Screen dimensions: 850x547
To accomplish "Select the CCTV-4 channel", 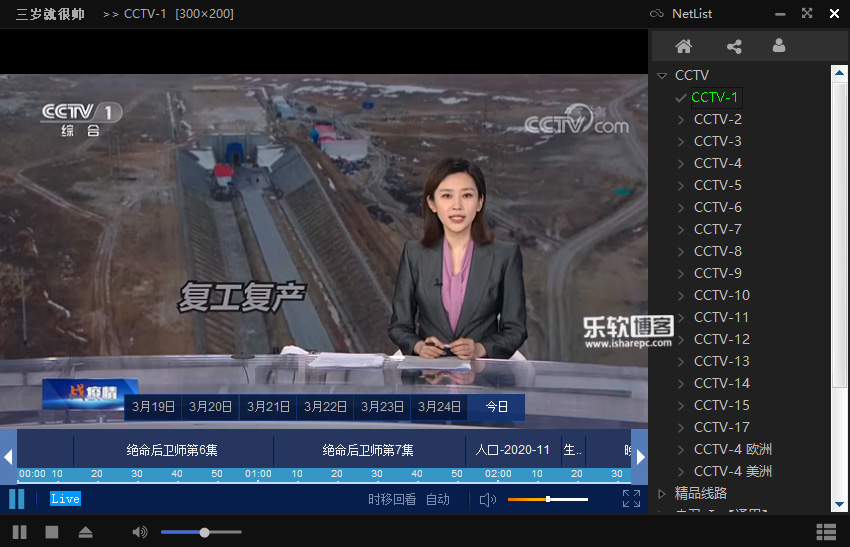I will tap(718, 163).
